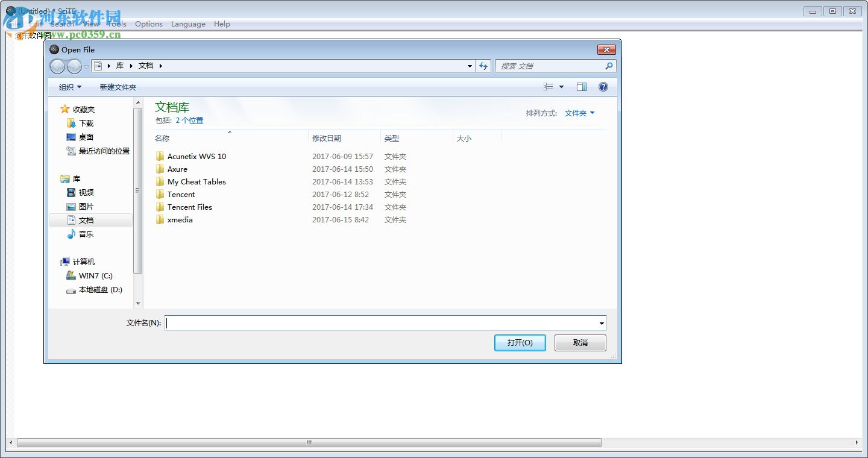This screenshot has width=868, height=458.
Task: Open dialog help via the question mark icon
Action: pyautogui.click(x=603, y=87)
